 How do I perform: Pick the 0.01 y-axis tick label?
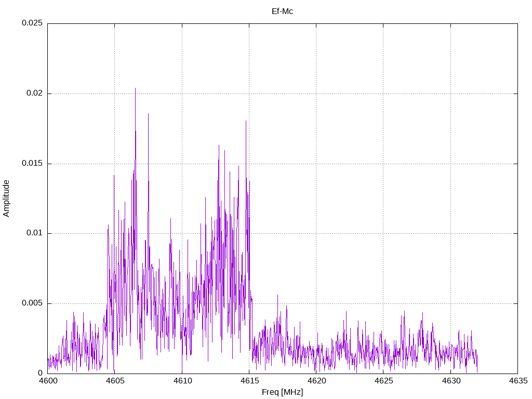[34, 233]
